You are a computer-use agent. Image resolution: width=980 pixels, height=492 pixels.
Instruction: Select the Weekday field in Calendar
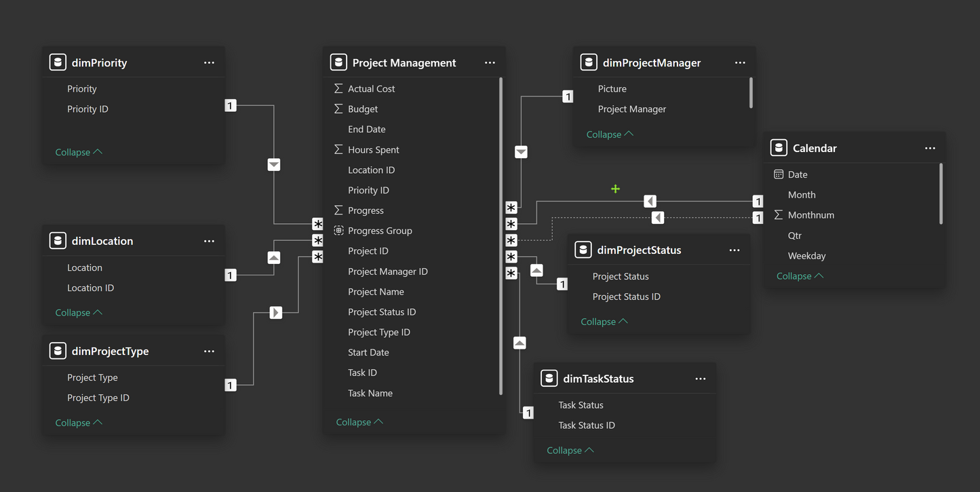806,256
